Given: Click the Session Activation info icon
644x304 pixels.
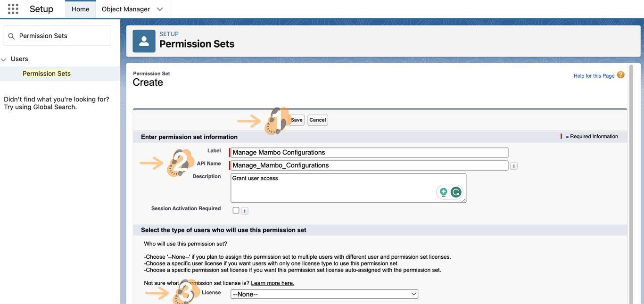Looking at the screenshot, I should click(x=245, y=211).
